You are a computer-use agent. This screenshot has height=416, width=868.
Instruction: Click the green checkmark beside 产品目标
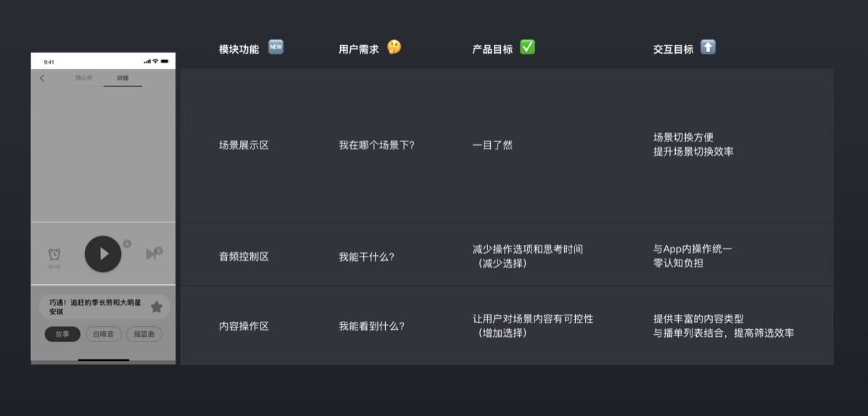(x=528, y=48)
